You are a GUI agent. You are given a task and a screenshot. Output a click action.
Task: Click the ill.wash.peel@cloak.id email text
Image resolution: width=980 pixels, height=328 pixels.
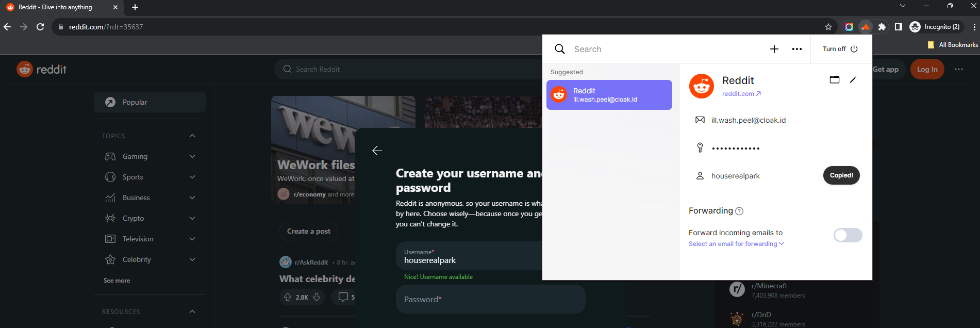click(749, 120)
